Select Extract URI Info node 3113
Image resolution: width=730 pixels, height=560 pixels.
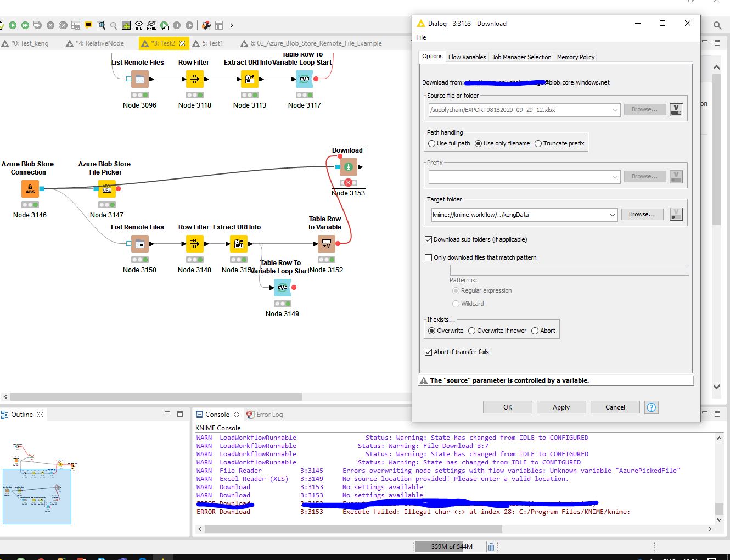point(250,79)
